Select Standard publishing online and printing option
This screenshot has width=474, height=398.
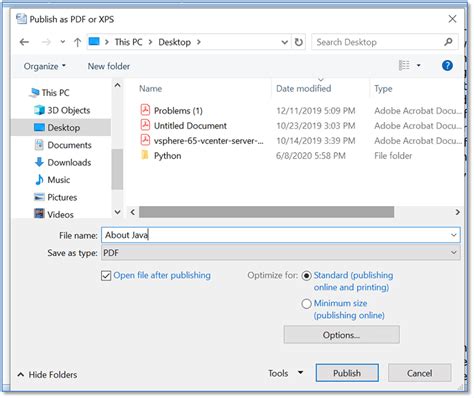point(306,276)
